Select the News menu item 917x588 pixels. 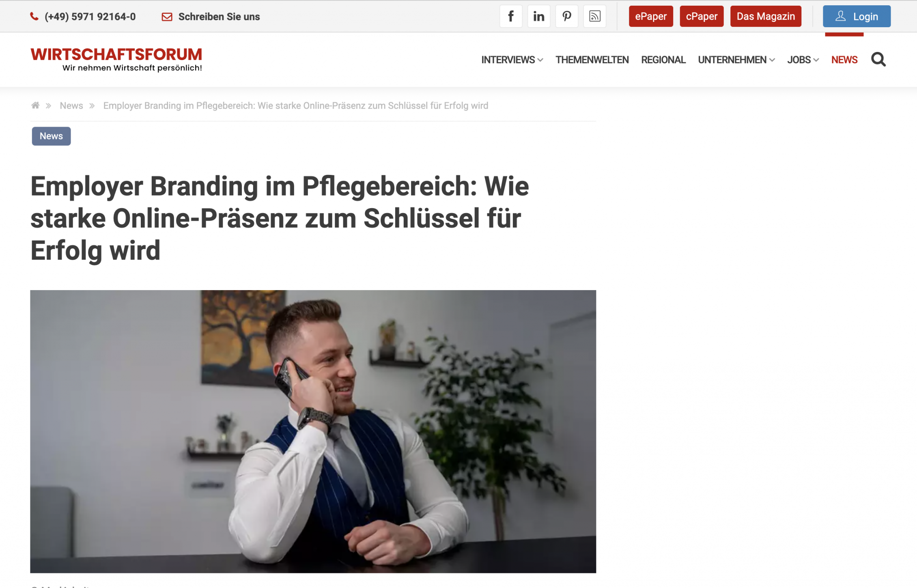click(x=844, y=60)
